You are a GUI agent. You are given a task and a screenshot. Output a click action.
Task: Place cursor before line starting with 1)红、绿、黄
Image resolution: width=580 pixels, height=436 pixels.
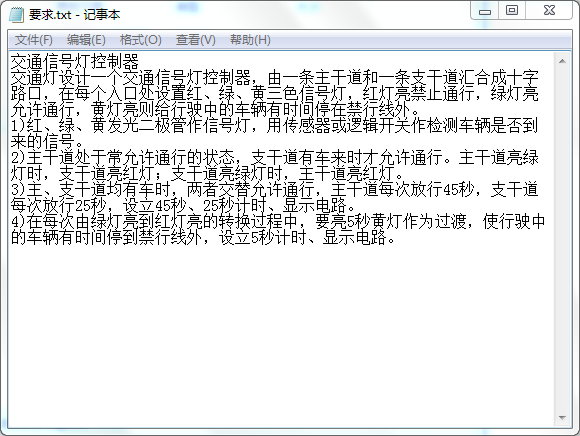click(x=11, y=125)
